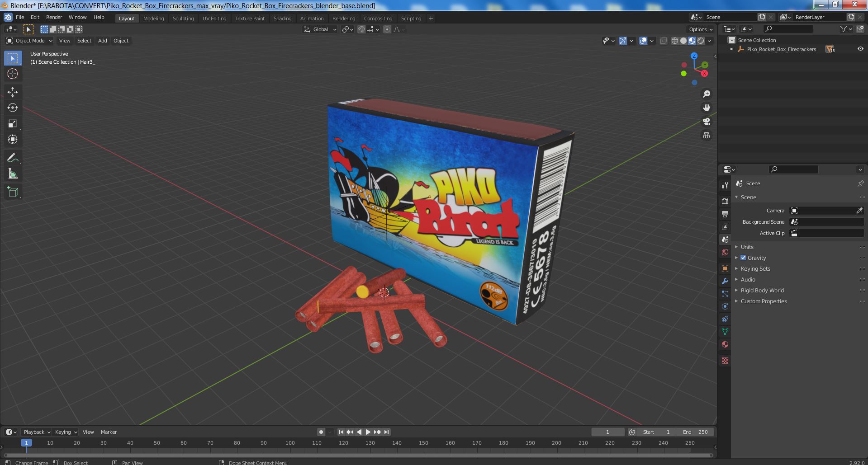This screenshot has height=465, width=868.
Task: Open the timeline Marker menu
Action: (109, 432)
